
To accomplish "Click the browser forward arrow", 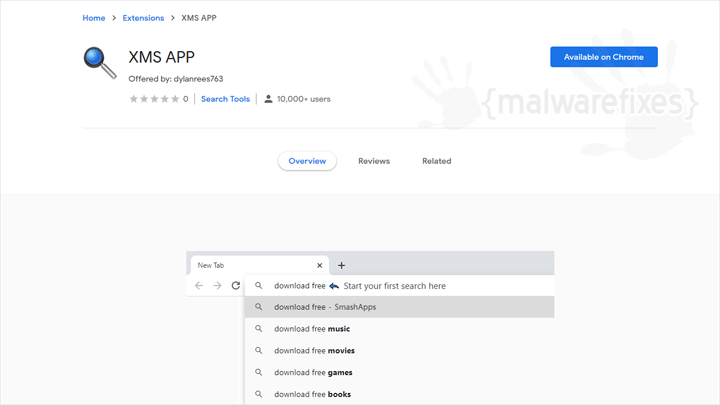I will 217,286.
